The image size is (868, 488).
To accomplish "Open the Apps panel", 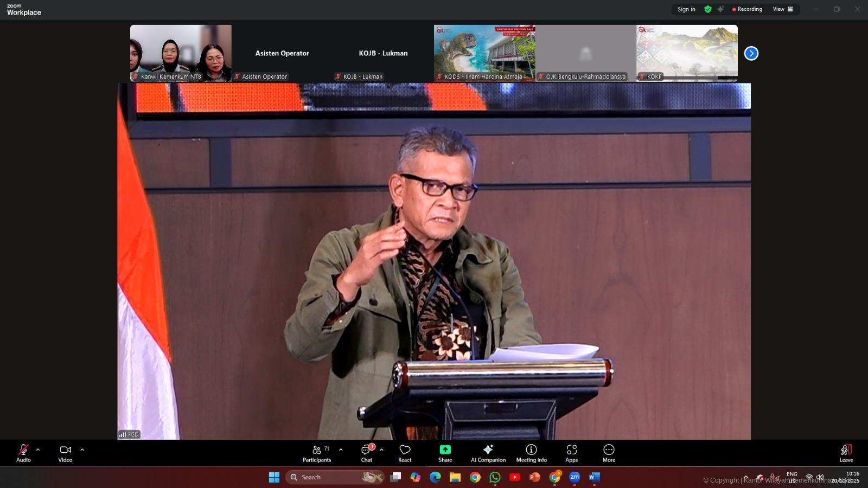I will pos(571,453).
